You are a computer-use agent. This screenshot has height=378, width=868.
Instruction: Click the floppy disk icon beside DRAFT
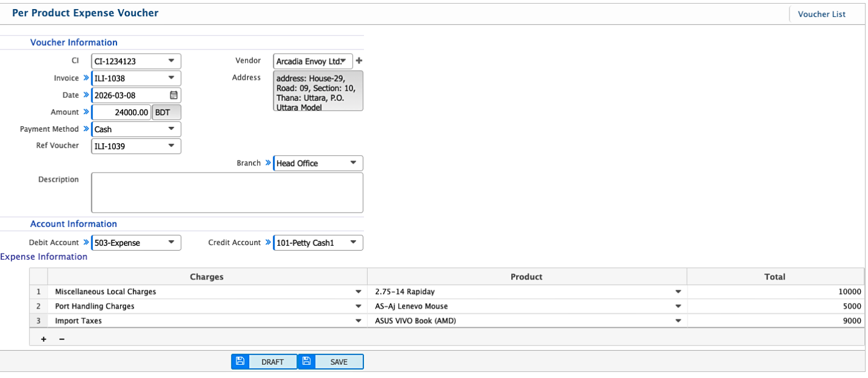(x=240, y=362)
